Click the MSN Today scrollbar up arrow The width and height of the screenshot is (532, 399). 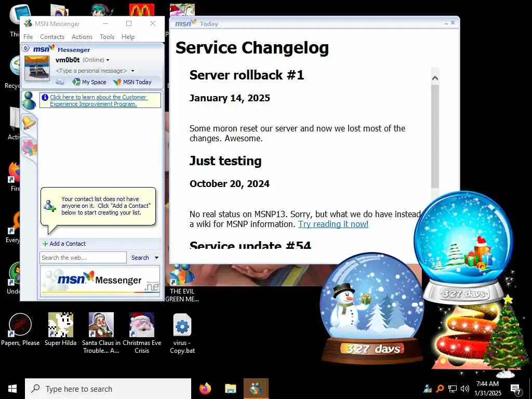tap(435, 78)
